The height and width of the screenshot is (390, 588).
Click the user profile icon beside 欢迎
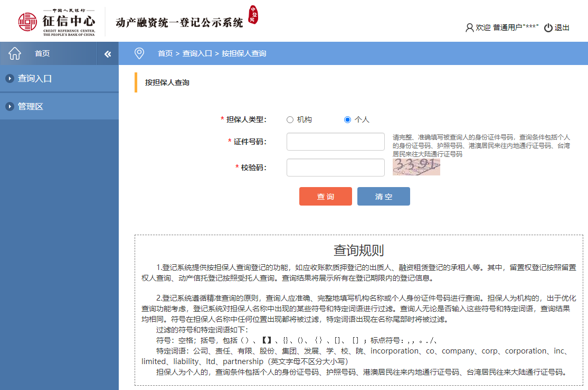coord(469,28)
